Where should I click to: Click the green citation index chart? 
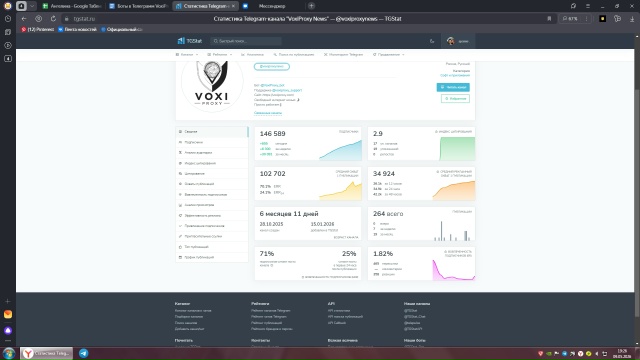coord(457,149)
